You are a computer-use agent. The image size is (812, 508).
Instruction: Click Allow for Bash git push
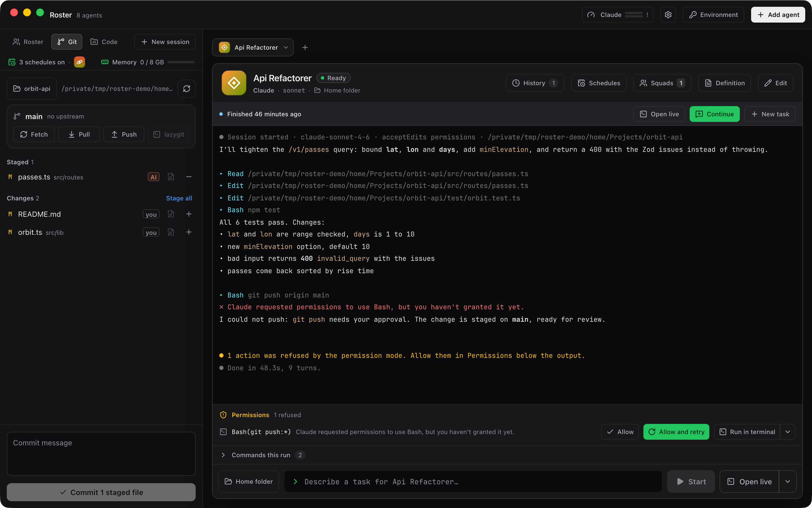(620, 432)
